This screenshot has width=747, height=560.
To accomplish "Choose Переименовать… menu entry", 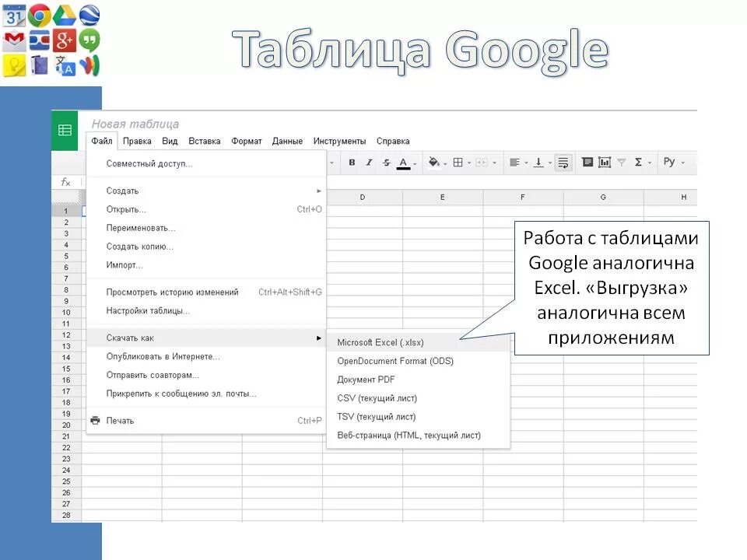I will tap(206, 228).
